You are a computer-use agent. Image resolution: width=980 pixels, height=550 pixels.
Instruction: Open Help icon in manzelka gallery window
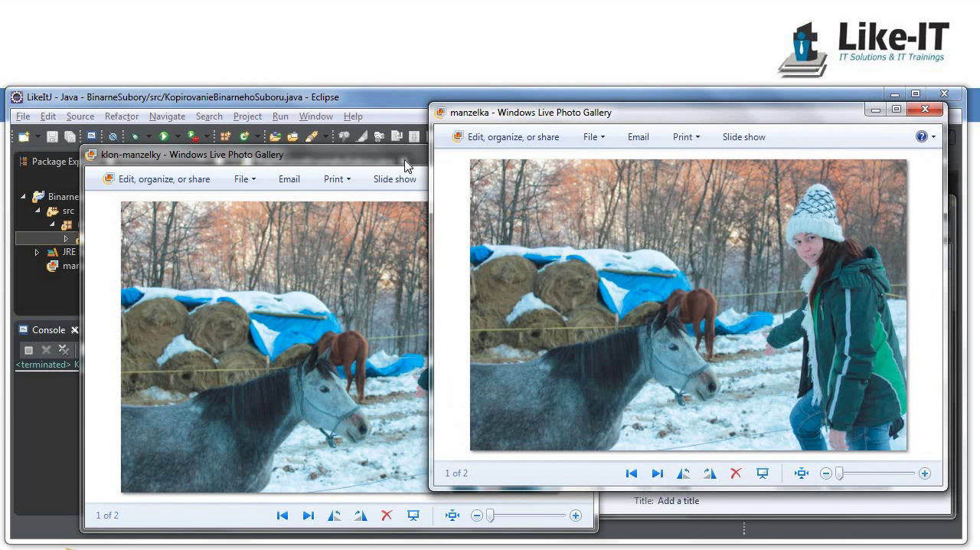tap(922, 136)
